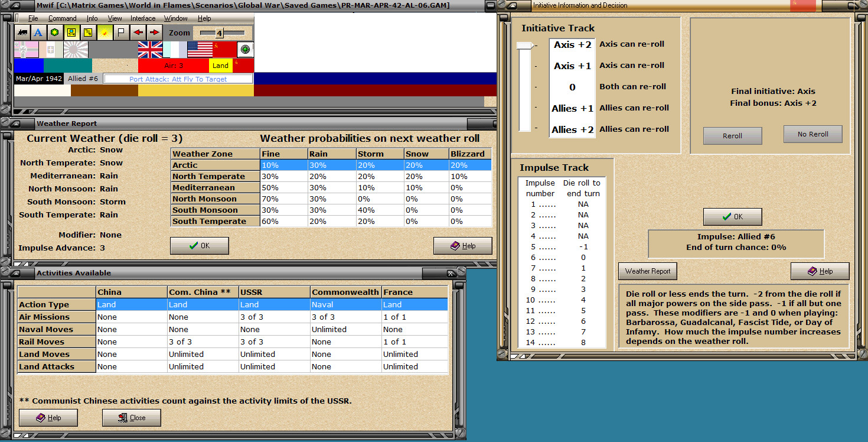868x442 pixels.
Task: Click the Mar/Apr 1942 date label
Action: (39, 79)
